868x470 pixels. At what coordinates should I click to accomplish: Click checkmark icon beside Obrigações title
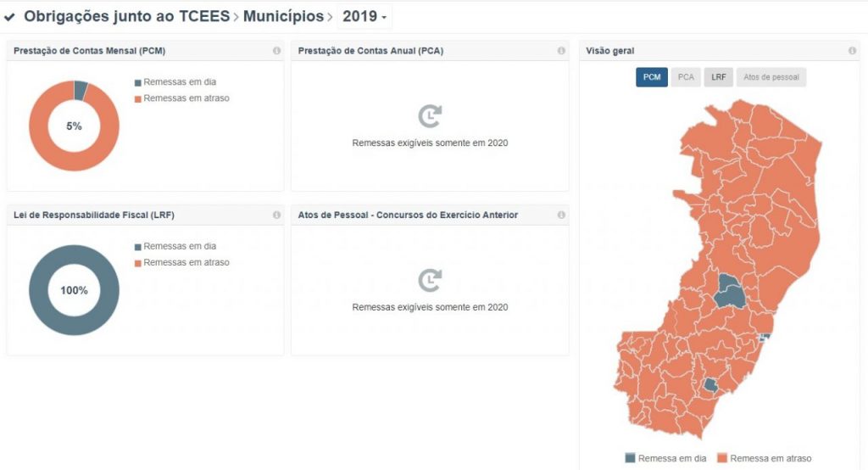pos(10,17)
